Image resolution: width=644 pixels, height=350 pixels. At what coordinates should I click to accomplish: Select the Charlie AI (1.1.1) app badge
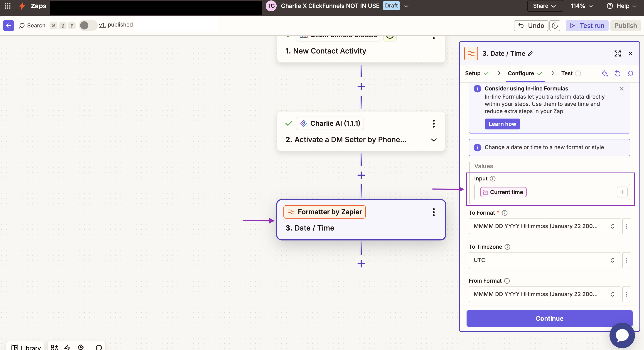coord(330,123)
